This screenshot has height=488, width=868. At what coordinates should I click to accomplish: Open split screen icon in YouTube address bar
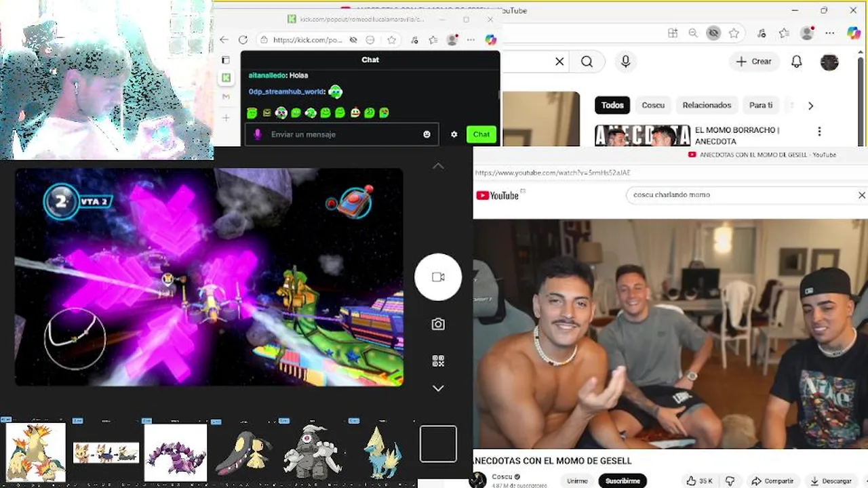673,33
